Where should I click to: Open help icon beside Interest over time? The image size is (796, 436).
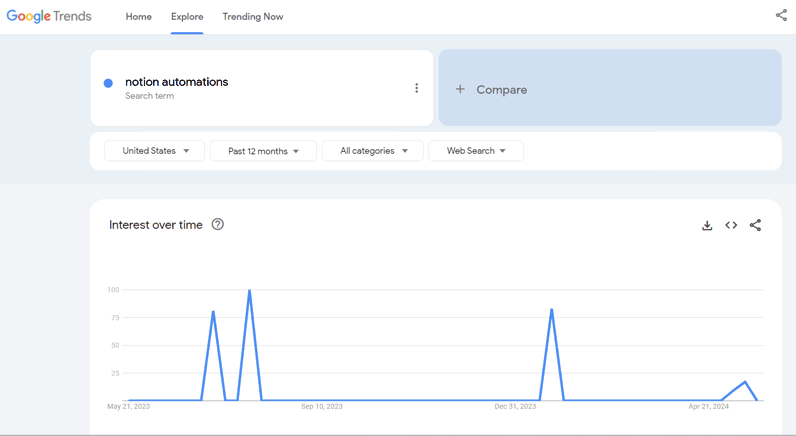pos(217,224)
